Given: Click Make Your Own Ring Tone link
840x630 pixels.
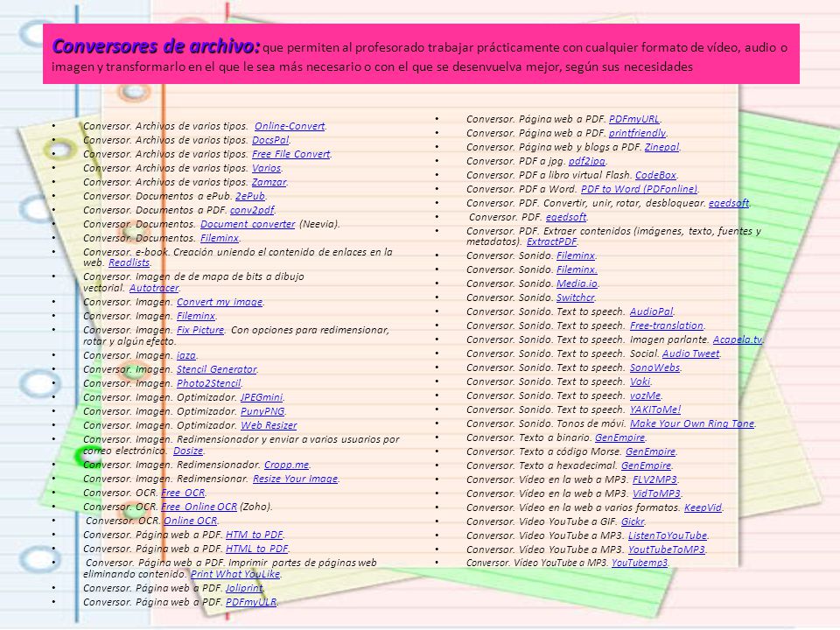Looking at the screenshot, I should (692, 423).
